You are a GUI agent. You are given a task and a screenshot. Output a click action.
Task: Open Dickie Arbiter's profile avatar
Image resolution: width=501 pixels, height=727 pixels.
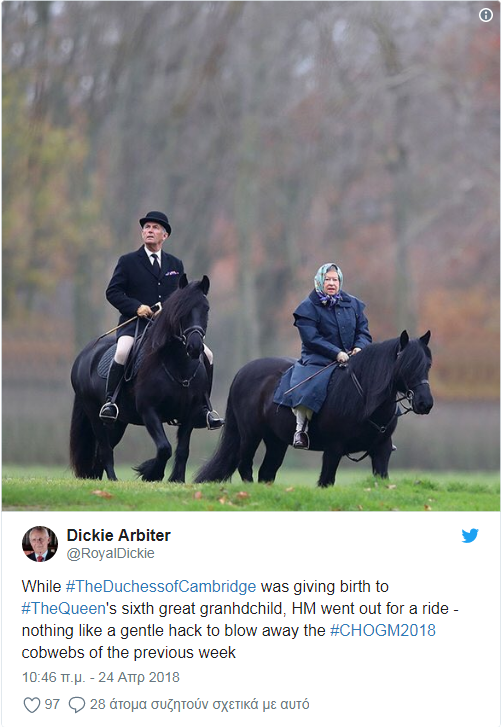[x=40, y=544]
